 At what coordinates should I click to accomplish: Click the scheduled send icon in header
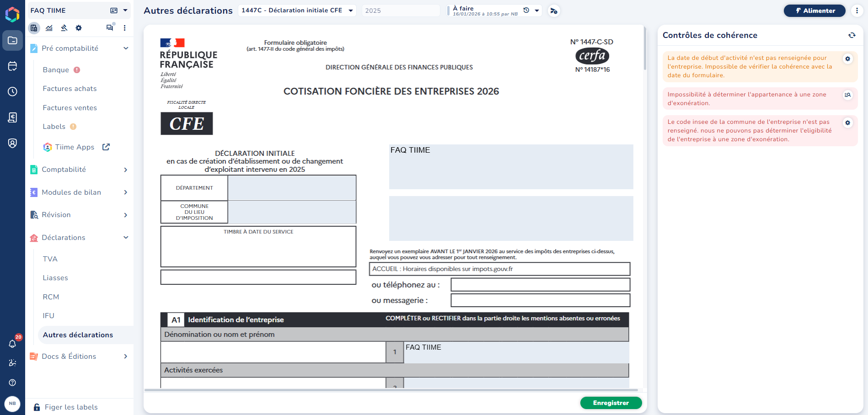pyautogui.click(x=554, y=11)
